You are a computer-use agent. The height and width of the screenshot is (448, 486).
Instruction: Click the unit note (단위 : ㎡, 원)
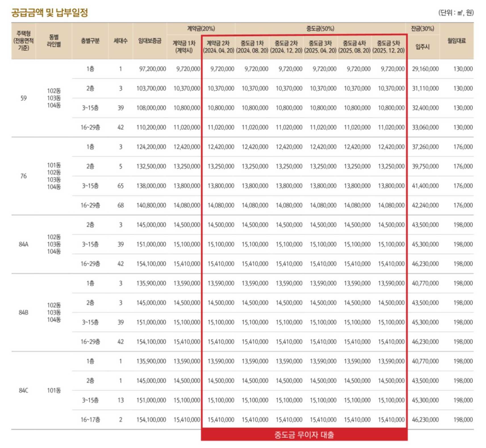click(x=456, y=13)
